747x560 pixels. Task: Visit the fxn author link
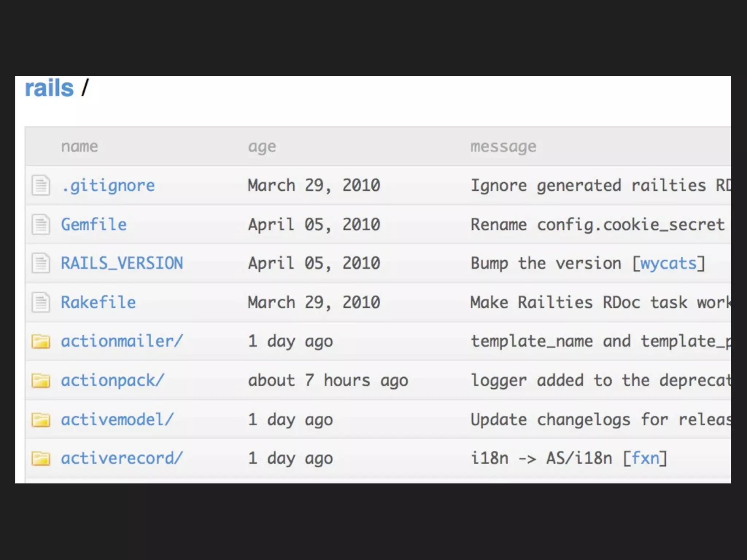645,458
